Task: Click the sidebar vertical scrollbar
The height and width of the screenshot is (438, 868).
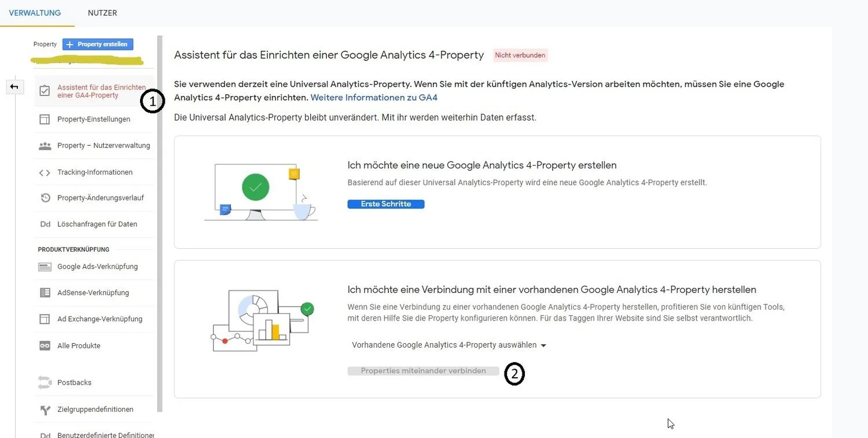Action: [160, 223]
